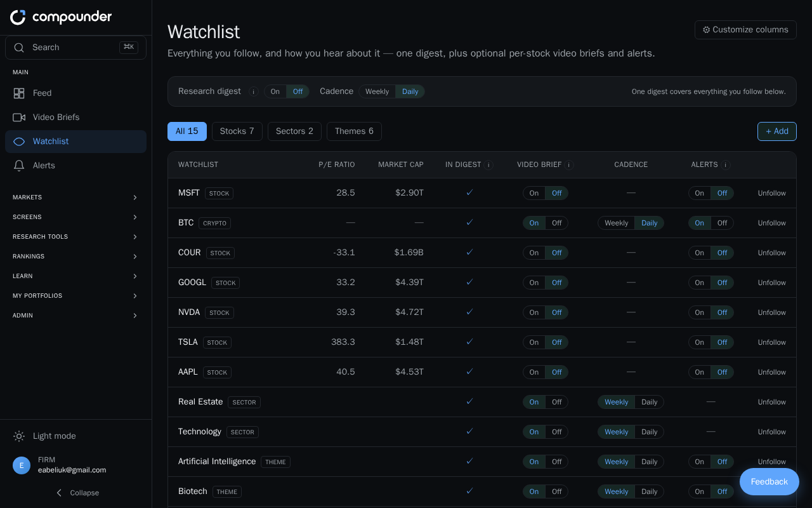This screenshot has height=508, width=812.
Task: Expand the Markets section
Action: (75, 197)
